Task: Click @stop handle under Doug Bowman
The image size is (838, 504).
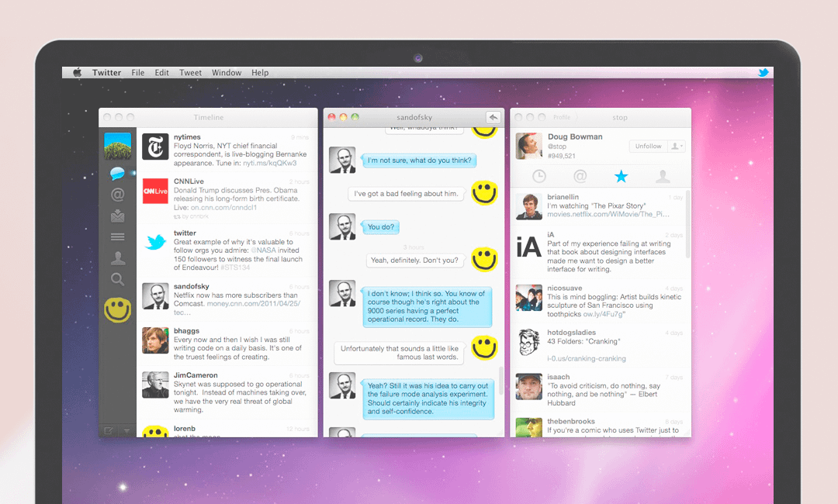Action: (557, 147)
